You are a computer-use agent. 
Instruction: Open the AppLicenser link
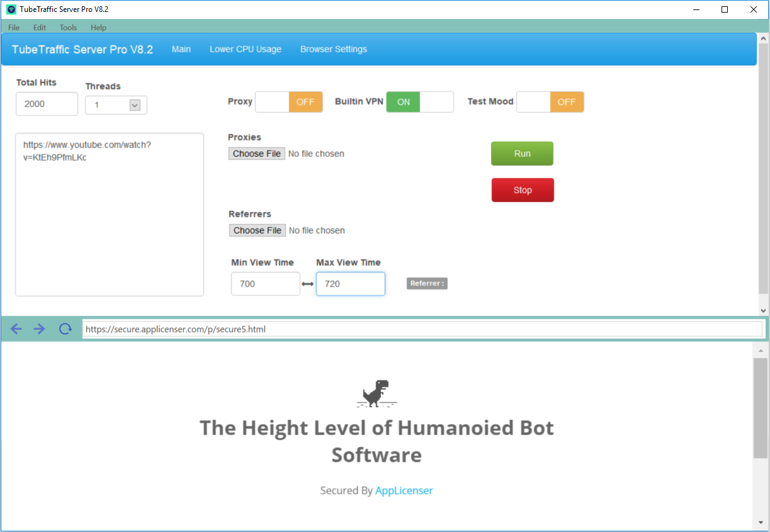click(404, 490)
